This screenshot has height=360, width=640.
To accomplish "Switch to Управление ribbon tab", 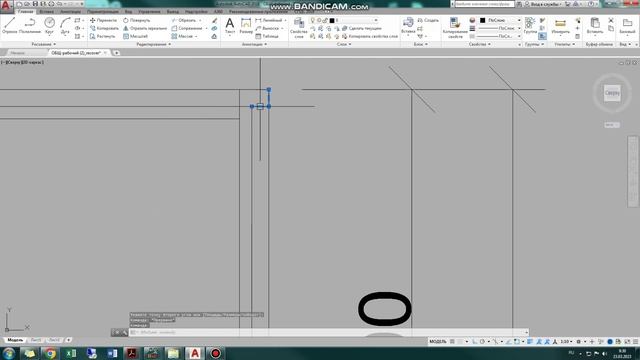I will tap(149, 11).
